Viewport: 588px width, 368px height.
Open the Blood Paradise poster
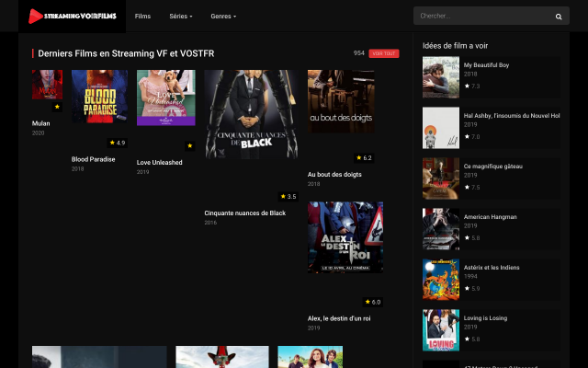click(x=99, y=97)
